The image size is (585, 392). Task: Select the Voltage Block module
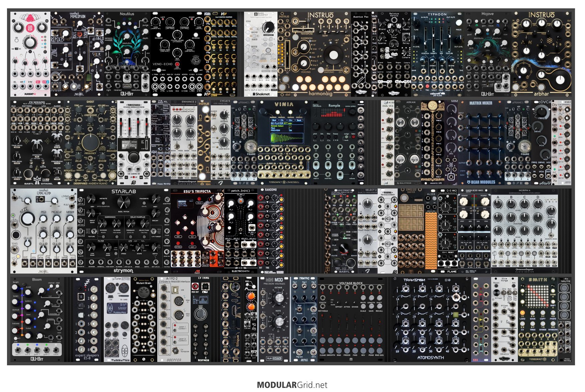point(351,319)
